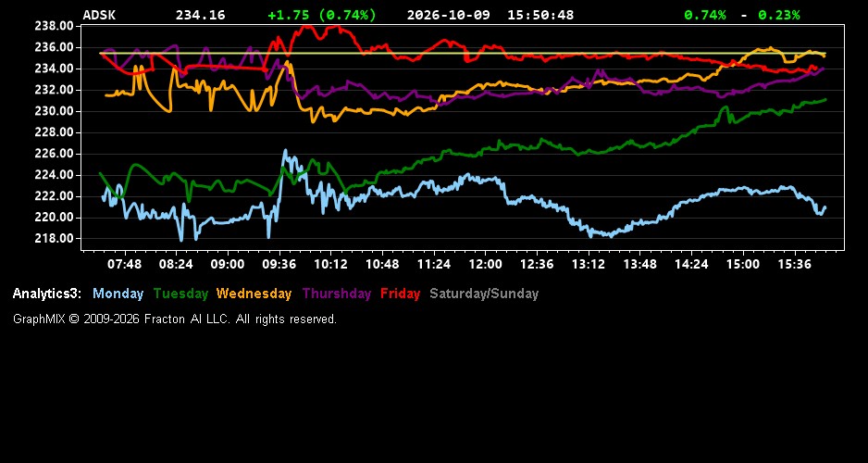Click the 13:48 time axis label
This screenshot has width=868, height=463.
tap(640, 264)
